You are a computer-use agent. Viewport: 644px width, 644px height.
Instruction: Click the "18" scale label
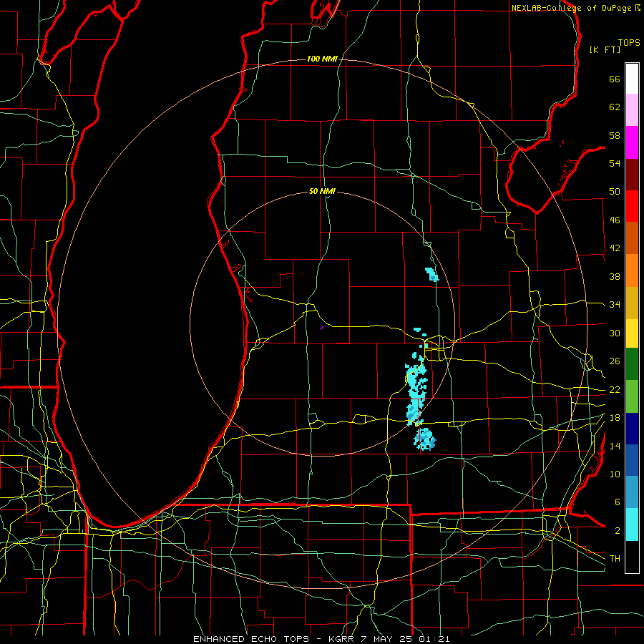615,418
